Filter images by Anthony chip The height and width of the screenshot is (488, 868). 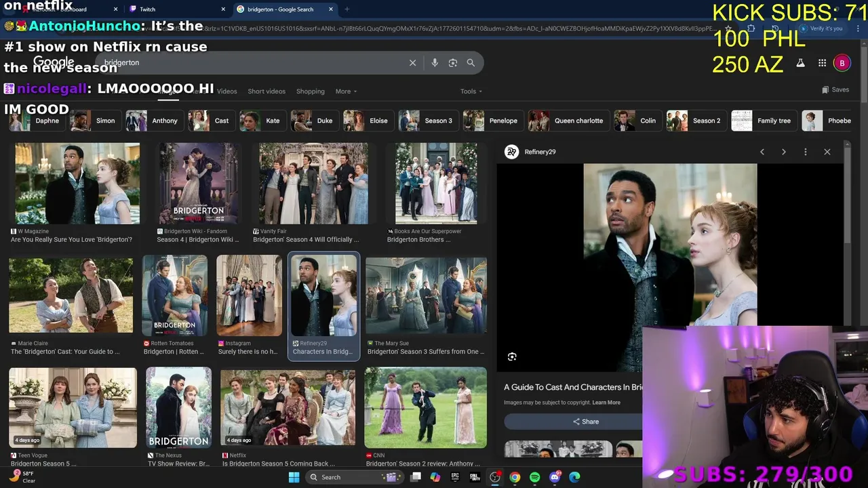click(155, 121)
